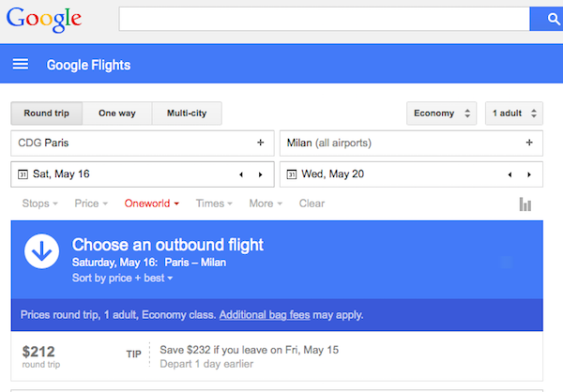Image resolution: width=563 pixels, height=392 pixels.
Task: Open the 1 adult passengers dropdown
Action: pyautogui.click(x=514, y=113)
